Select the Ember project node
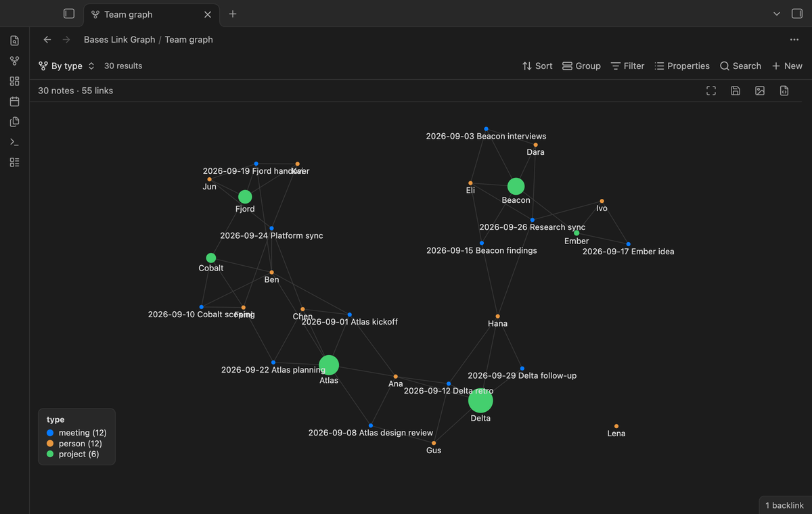Image resolution: width=812 pixels, height=514 pixels. point(577,233)
